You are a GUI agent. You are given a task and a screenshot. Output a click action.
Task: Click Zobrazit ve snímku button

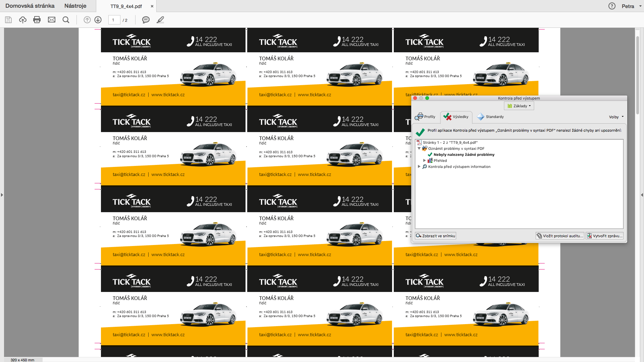(x=436, y=235)
